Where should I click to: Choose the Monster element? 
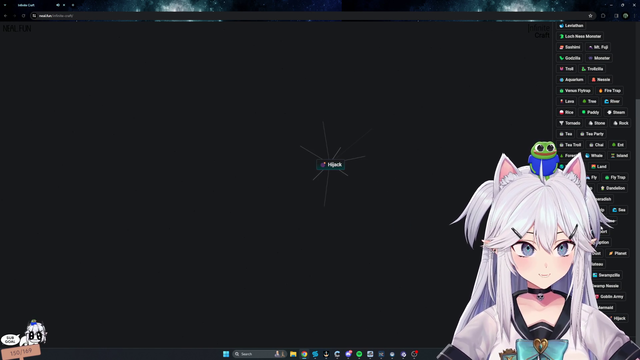click(x=599, y=58)
